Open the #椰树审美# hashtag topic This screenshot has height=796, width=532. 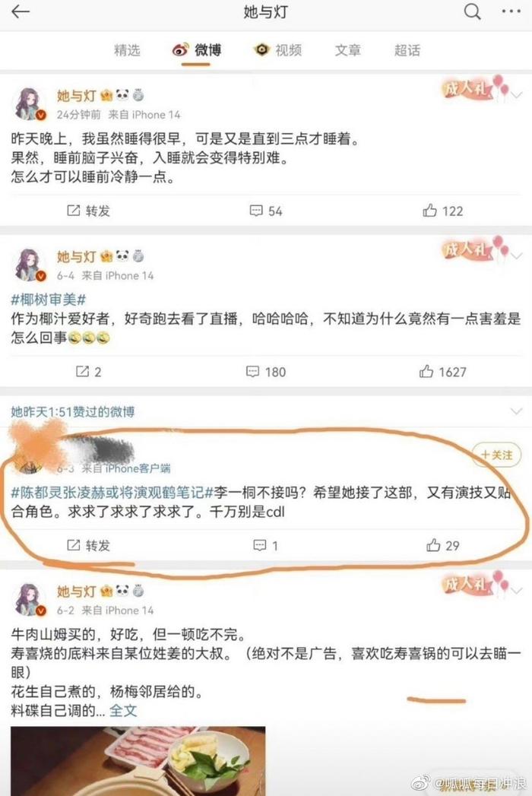[x=48, y=300]
